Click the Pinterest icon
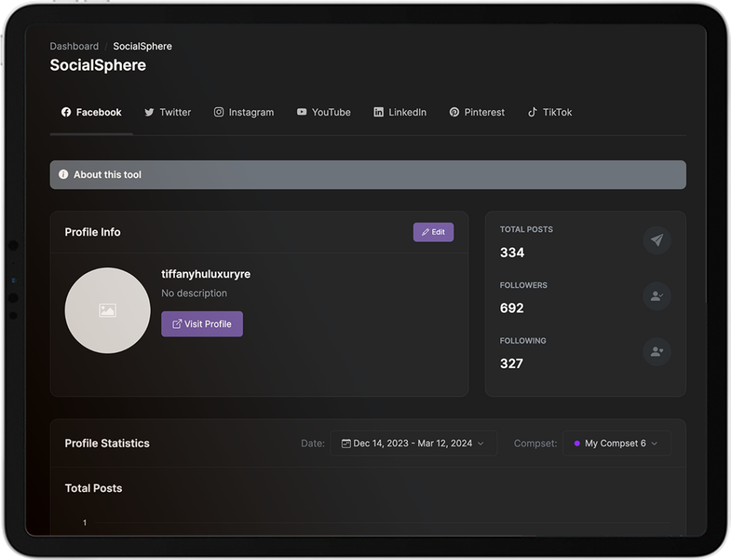Screen dimensions: 731x560 [x=453, y=112]
